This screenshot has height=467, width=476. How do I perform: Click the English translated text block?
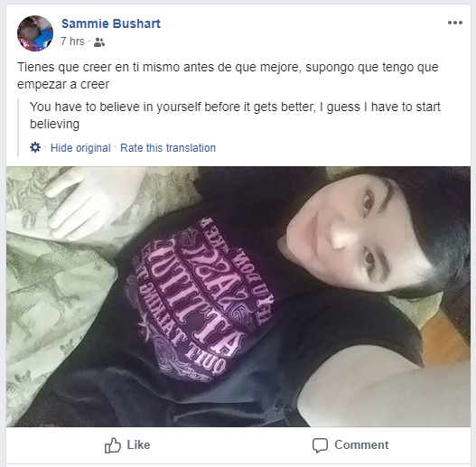pos(235,116)
